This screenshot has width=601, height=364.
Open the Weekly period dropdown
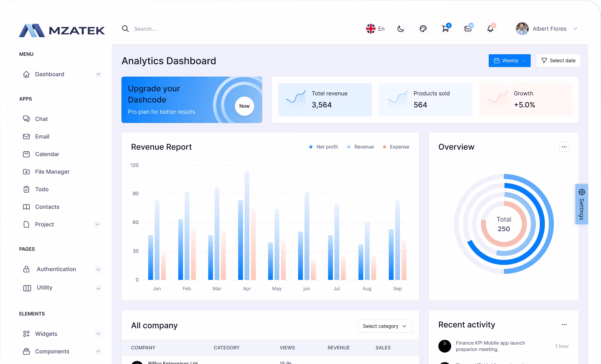(509, 61)
